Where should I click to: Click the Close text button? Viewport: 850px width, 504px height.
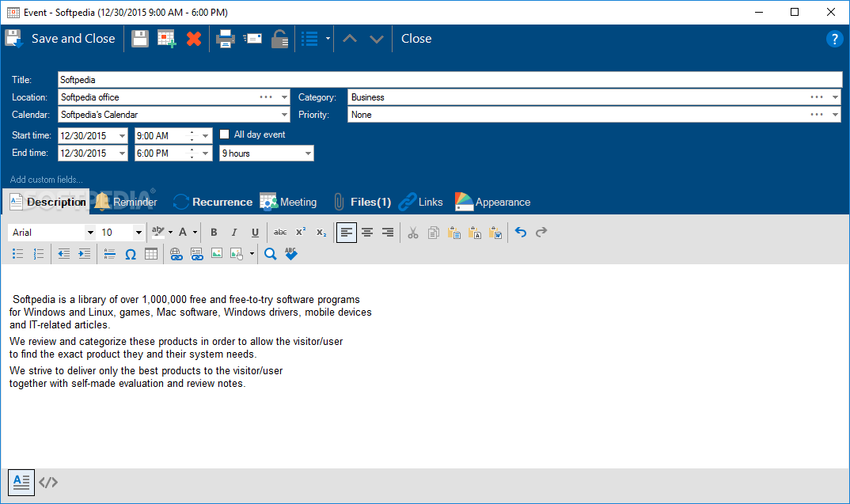point(416,39)
